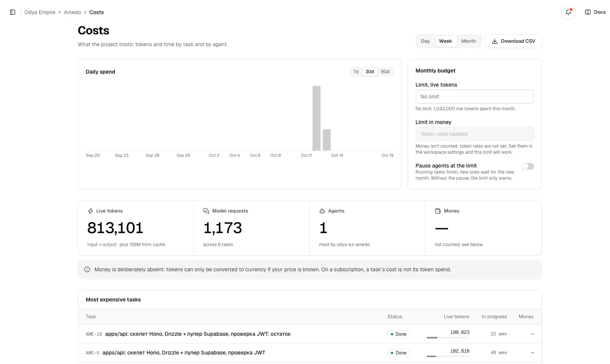
Task: Click the 199,623 tokens value
Action: pos(460,332)
